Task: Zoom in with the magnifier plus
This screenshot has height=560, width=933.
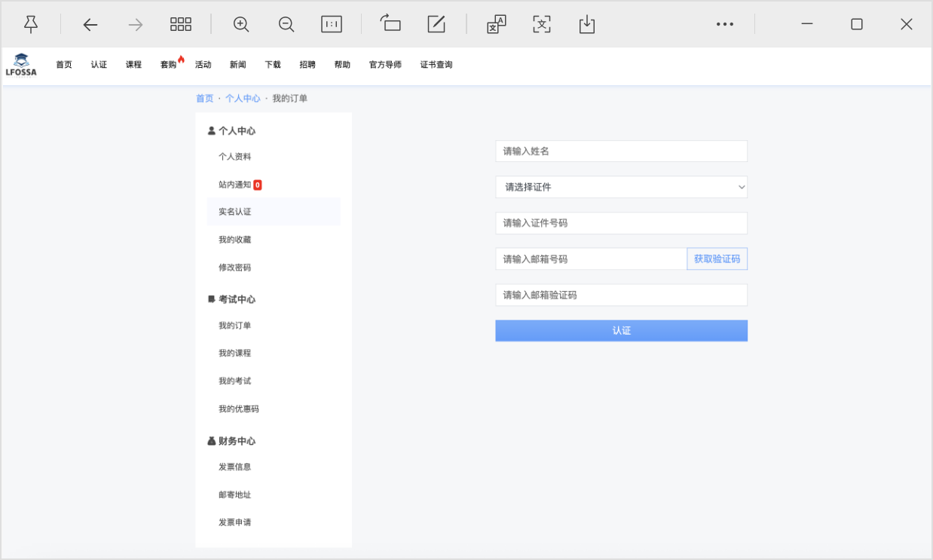Action: (x=241, y=24)
